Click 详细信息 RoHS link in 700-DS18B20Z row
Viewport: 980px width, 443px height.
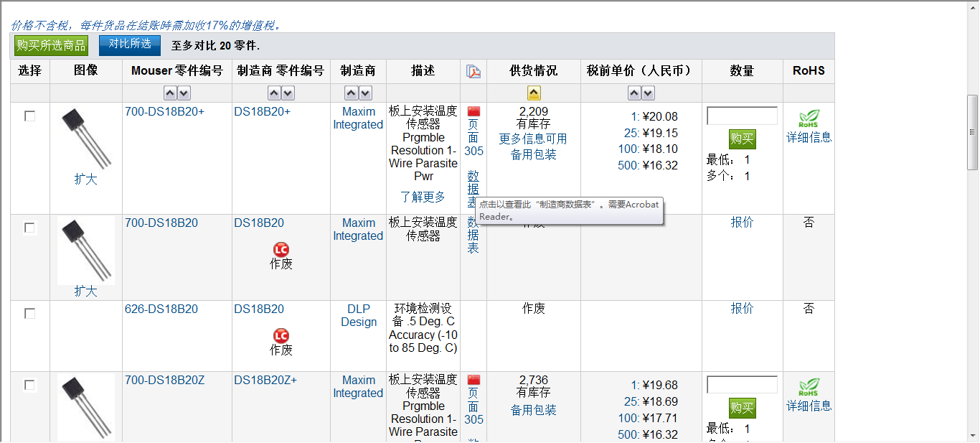pos(809,406)
